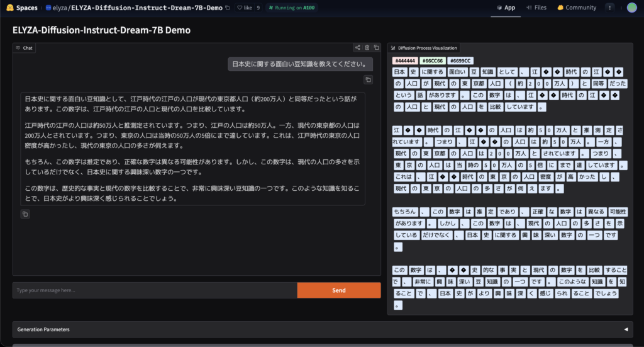Click the Hugging Face Spaces logo
The image size is (644, 347).
click(x=23, y=8)
